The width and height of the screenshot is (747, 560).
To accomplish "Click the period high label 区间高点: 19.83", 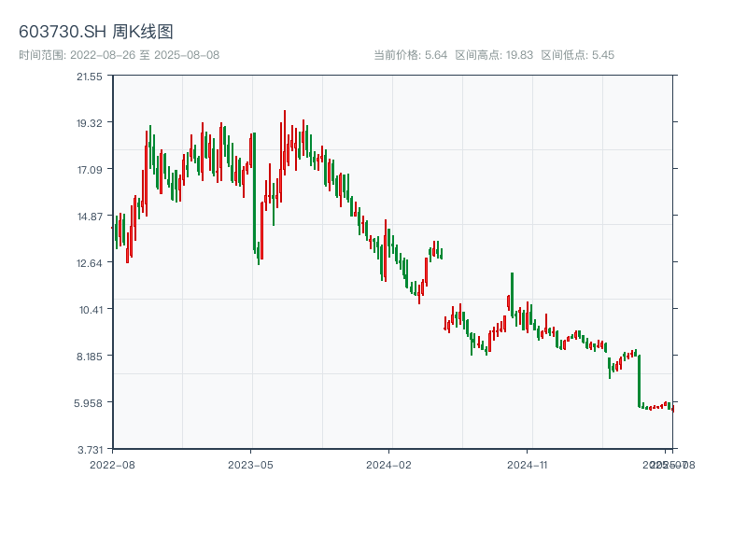I will pos(494,55).
